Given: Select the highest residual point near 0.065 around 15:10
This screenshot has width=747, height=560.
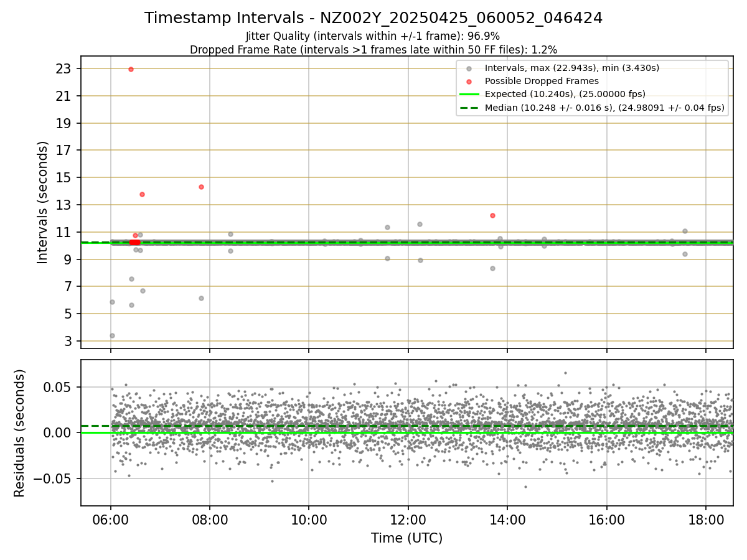Looking at the screenshot, I should (565, 373).
